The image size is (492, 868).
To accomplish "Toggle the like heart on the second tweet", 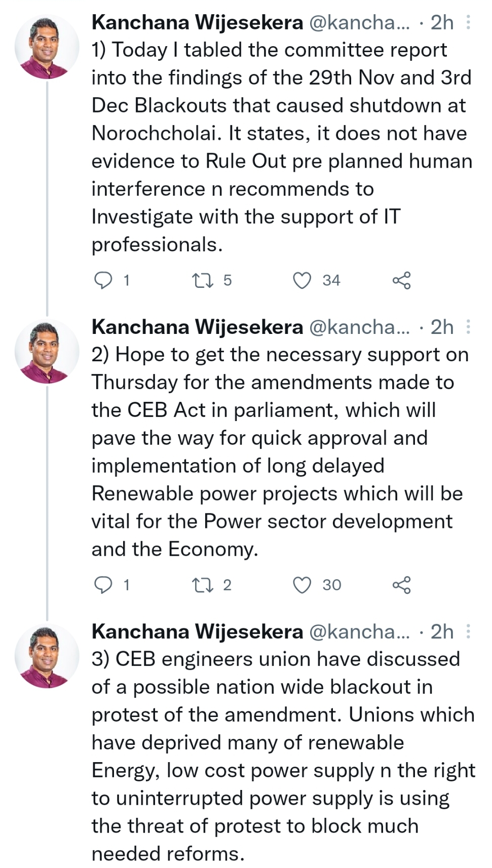I will (302, 584).
